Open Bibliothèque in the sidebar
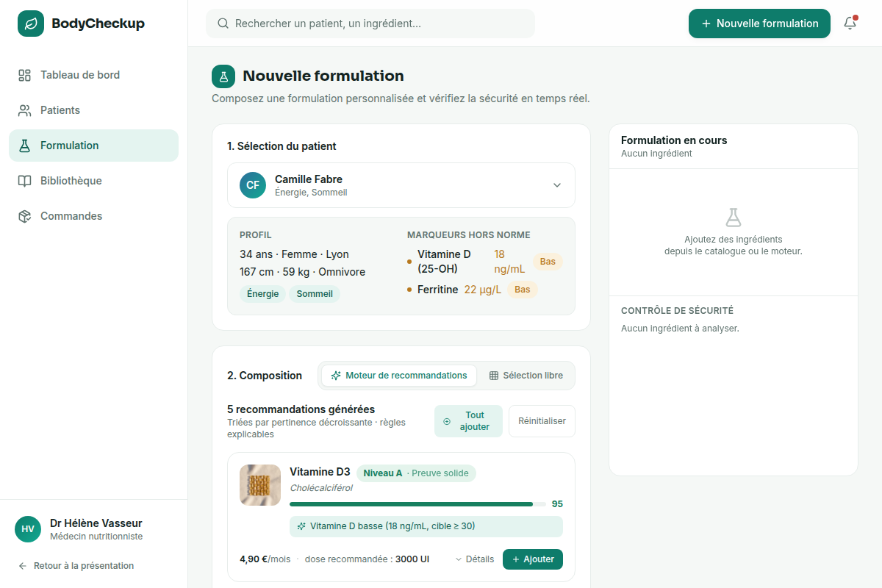This screenshot has width=882, height=588. pyautogui.click(x=93, y=181)
